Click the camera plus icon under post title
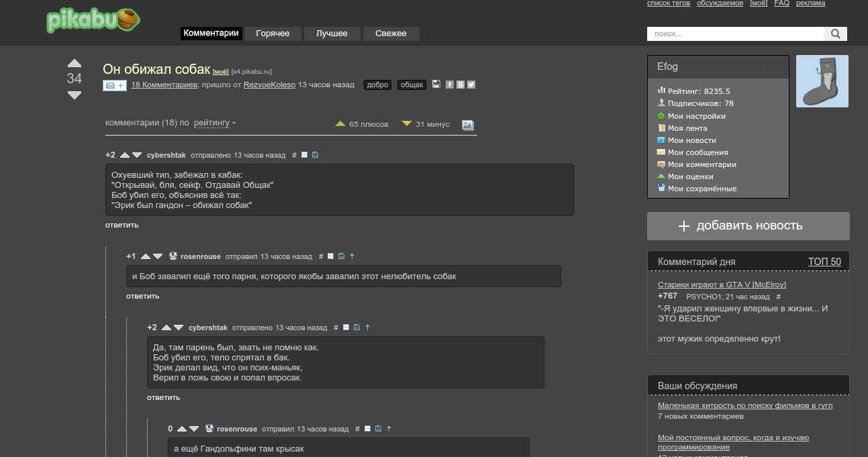Screen dimensions: 868x457 (114, 85)
